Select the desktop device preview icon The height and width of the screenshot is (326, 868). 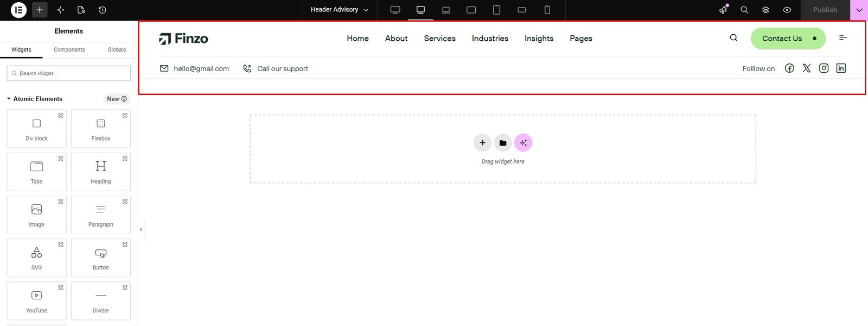420,10
